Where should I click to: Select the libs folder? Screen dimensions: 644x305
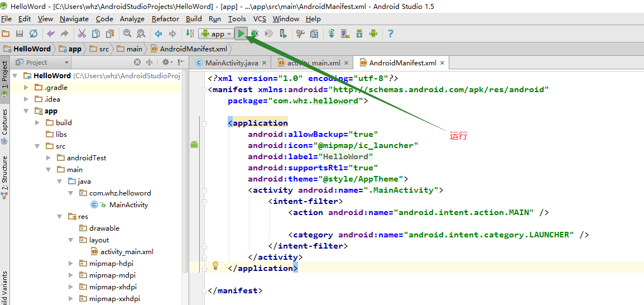pos(61,135)
